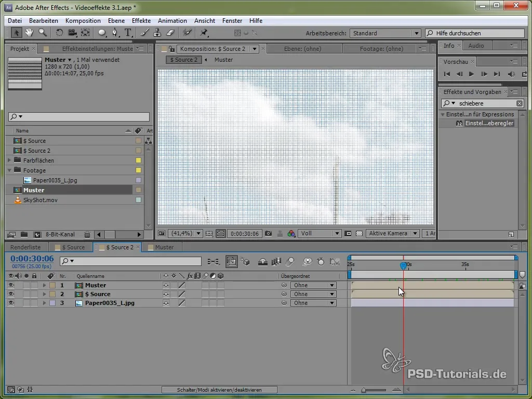Switch to the Renderliste tab
Viewport: 532px width, 399px height.
click(25, 247)
